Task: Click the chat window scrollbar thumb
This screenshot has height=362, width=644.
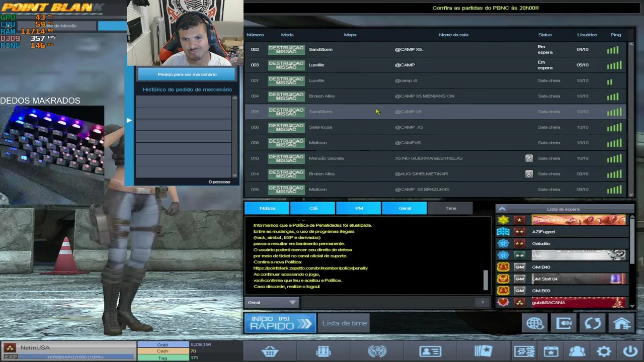Action: (486, 280)
